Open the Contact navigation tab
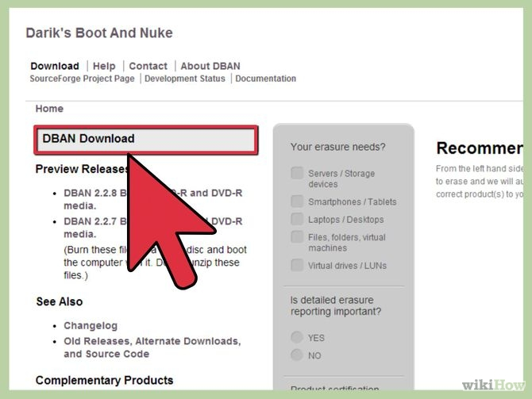 click(148, 66)
